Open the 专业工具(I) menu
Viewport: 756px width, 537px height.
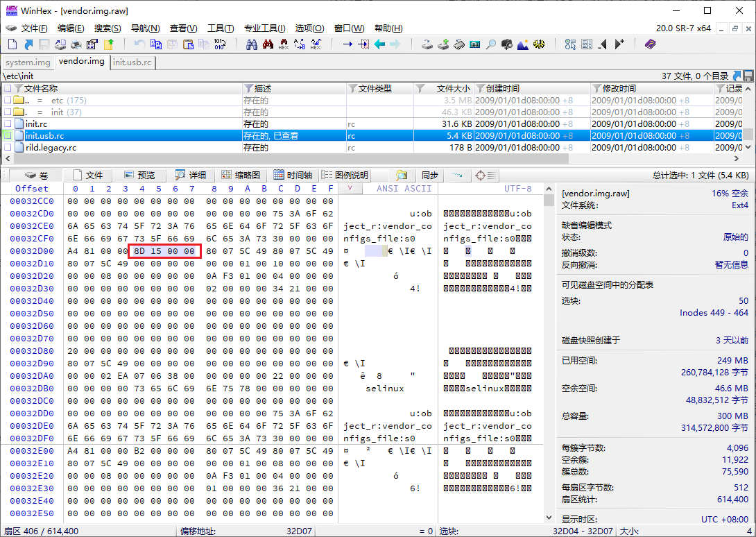coord(265,28)
